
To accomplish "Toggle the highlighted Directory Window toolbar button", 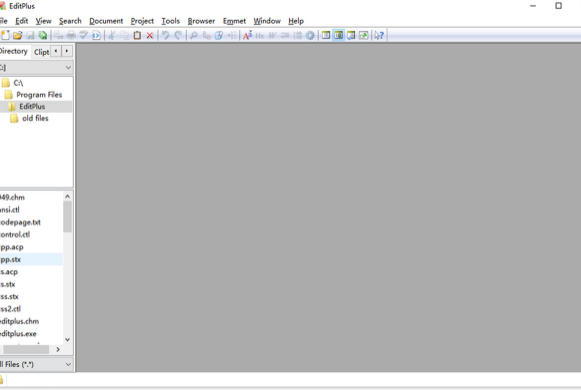I will point(338,36).
